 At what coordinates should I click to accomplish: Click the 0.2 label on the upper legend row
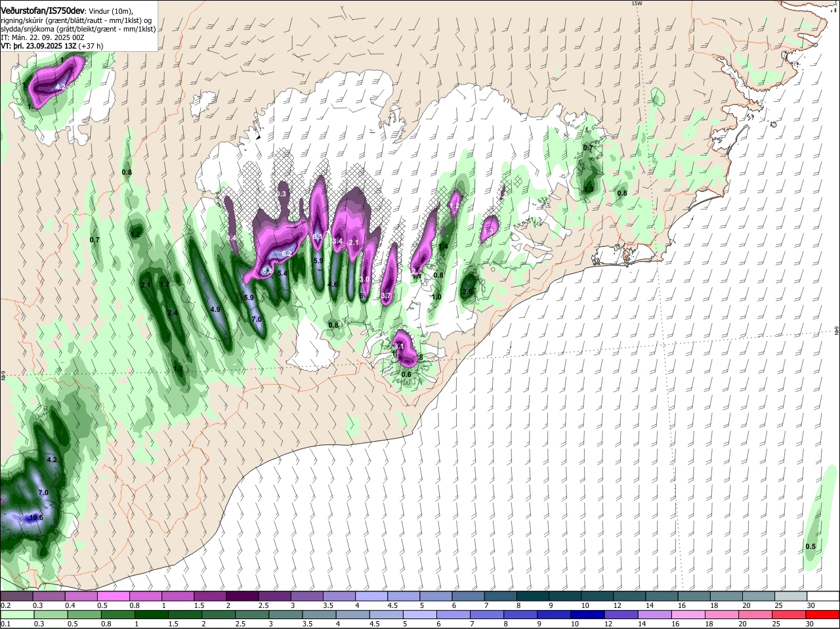[5, 605]
